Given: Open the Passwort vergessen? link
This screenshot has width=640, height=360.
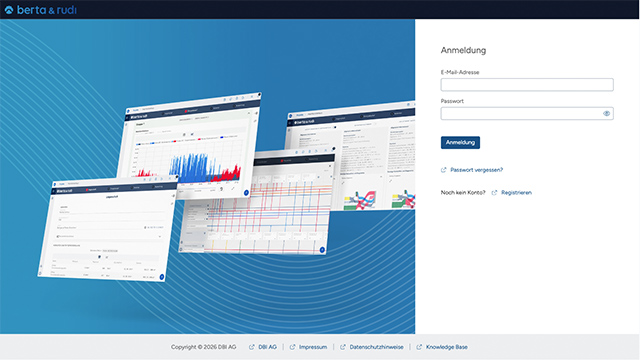Looking at the screenshot, I should click(x=476, y=170).
